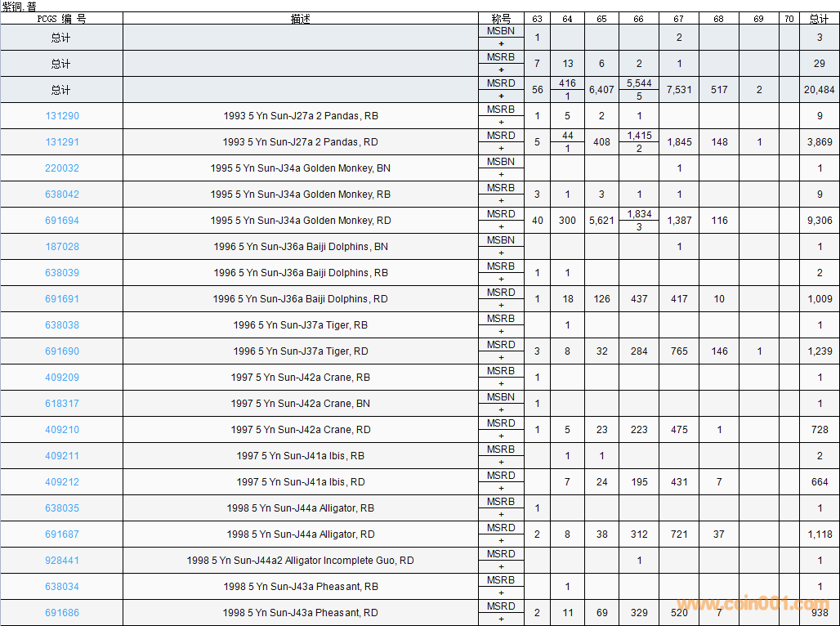Select the grand total cell 20,484
The image size is (840, 626).
[819, 90]
